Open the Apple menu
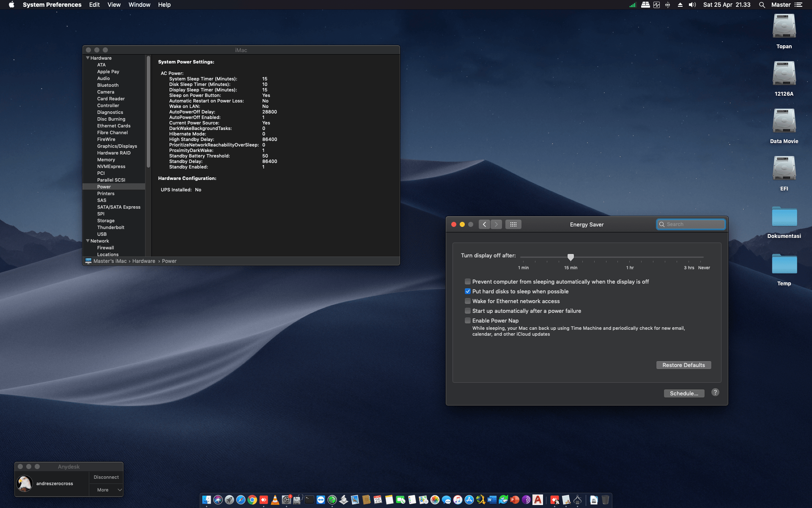The height and width of the screenshot is (508, 812). tap(11, 5)
